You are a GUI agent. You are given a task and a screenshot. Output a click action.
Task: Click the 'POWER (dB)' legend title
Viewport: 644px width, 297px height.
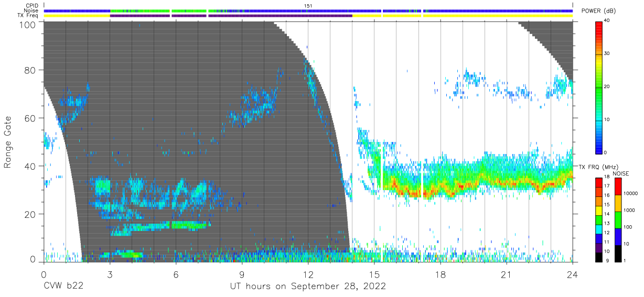click(599, 10)
